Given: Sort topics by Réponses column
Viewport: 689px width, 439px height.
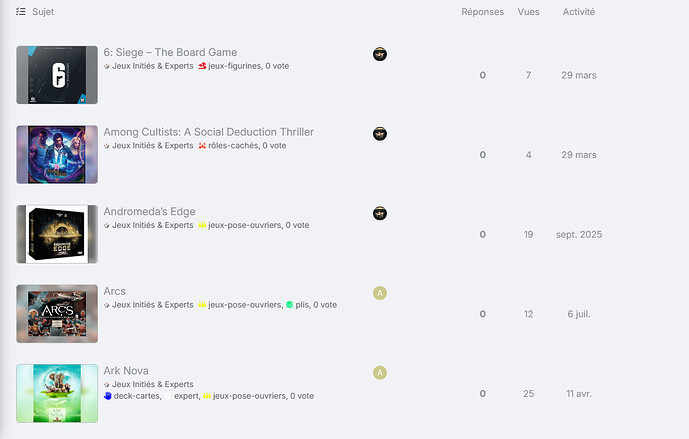Looking at the screenshot, I should click(482, 12).
